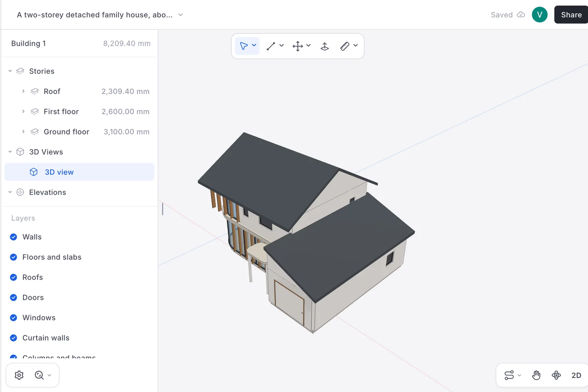The width and height of the screenshot is (588, 392).
Task: Activate the orbit rotate view tool
Action: pos(556,375)
